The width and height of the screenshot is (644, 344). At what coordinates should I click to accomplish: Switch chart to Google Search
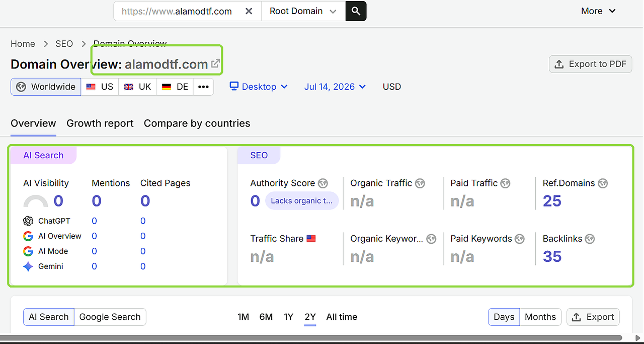(110, 317)
